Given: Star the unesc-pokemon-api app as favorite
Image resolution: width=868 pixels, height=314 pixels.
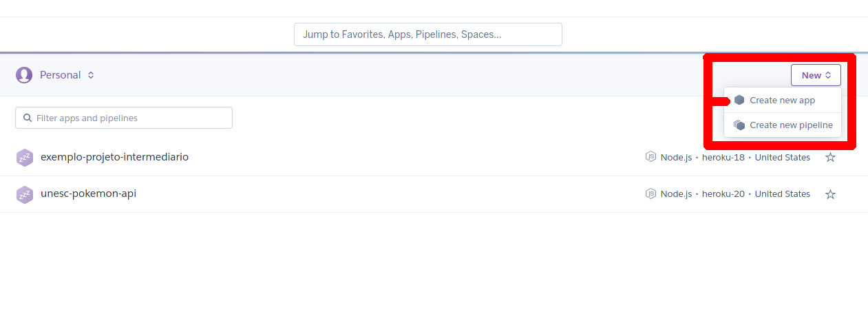Looking at the screenshot, I should click(830, 194).
